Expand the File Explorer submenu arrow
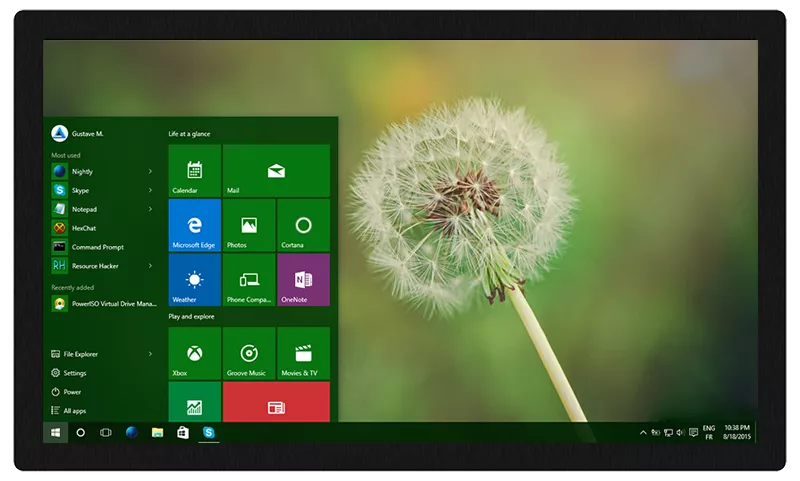Screen dimensions: 800x481 pos(151,354)
